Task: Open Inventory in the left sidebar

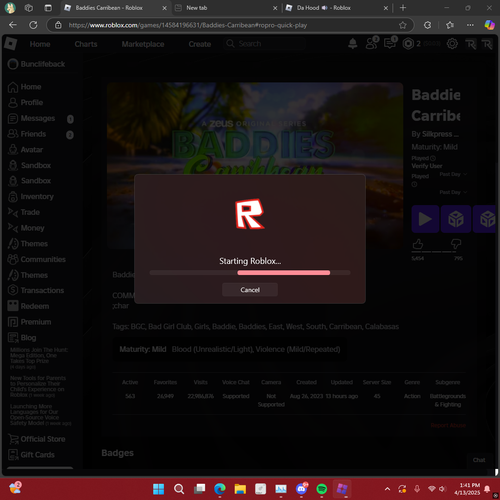Action: click(31, 197)
